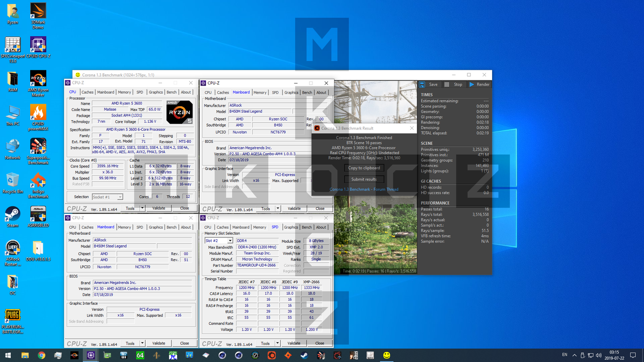Click Validate in CPU-tab CPU-Z window
This screenshot has height=362, width=644.
coord(159,208)
